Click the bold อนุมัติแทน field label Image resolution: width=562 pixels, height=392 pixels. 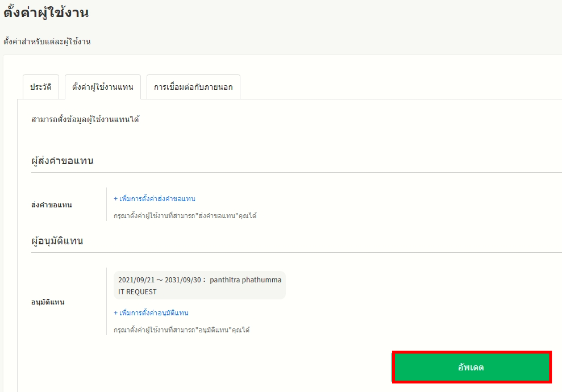coord(48,302)
